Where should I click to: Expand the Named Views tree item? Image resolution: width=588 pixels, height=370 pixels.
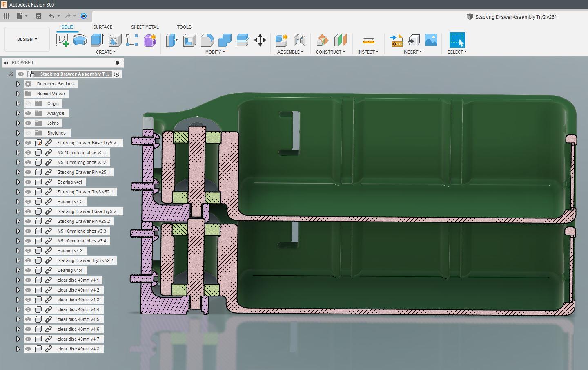click(18, 94)
